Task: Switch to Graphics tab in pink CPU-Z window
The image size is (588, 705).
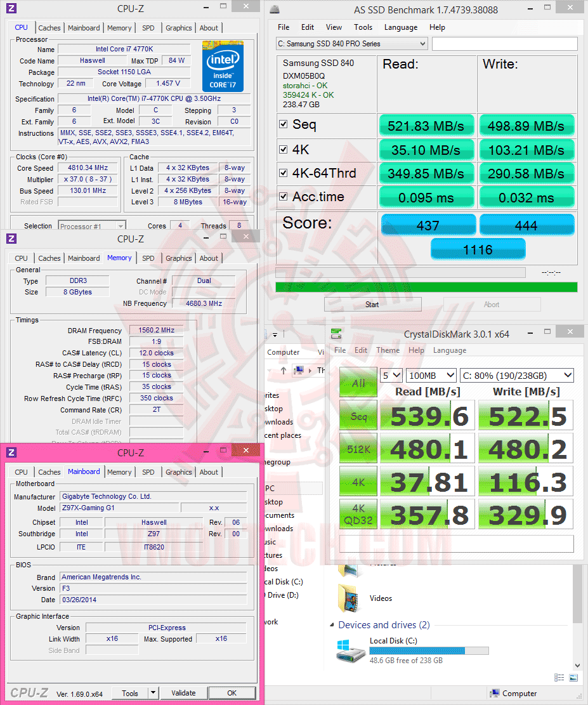Action: point(178,471)
